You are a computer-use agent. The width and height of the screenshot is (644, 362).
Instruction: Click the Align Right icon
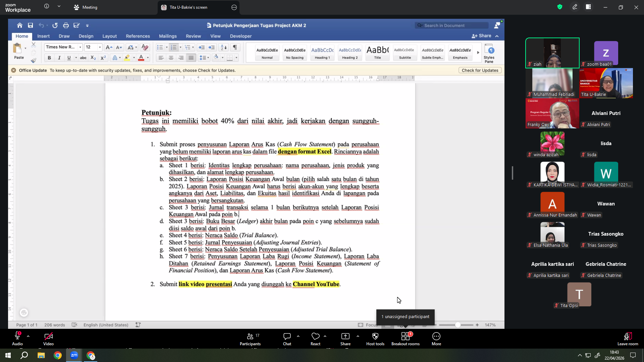click(181, 58)
